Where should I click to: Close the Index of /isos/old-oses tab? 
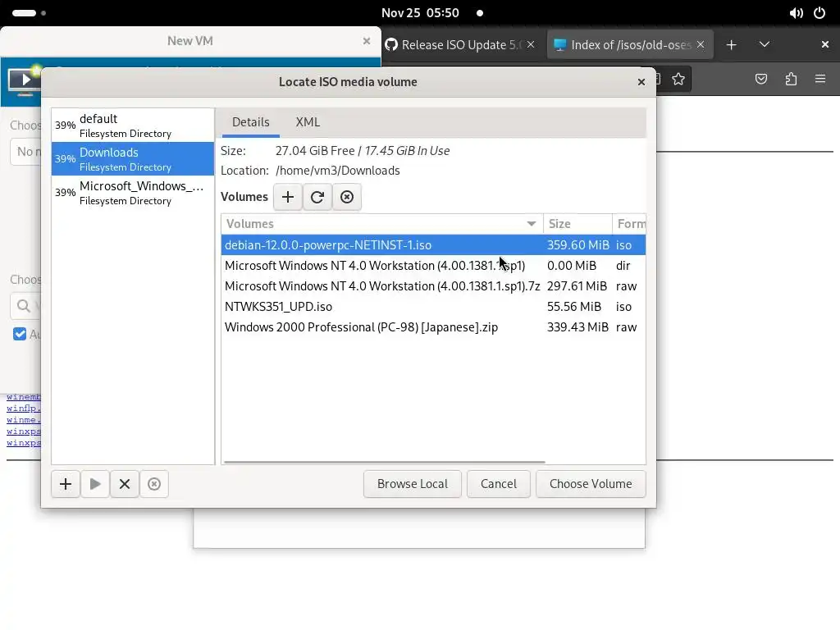(701, 44)
